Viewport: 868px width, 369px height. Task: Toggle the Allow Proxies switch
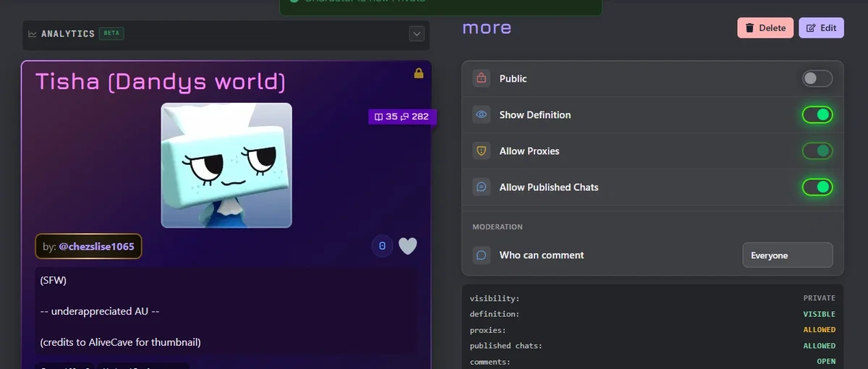pos(817,150)
